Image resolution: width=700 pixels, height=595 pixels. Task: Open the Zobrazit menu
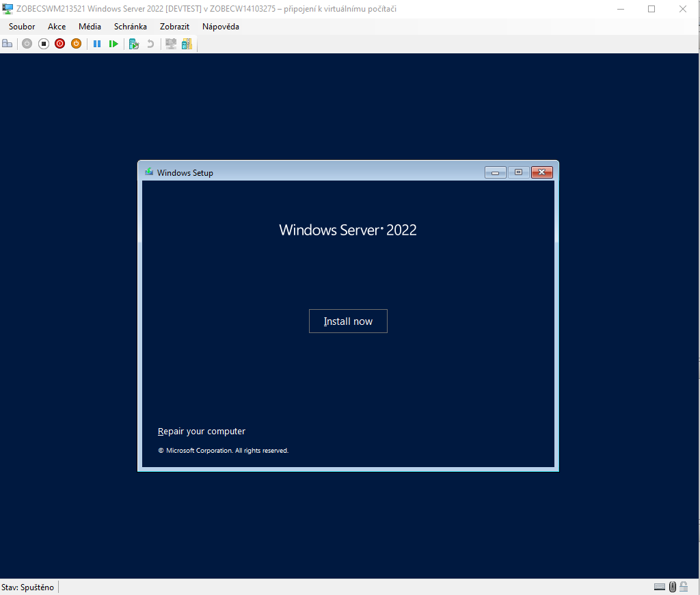tap(174, 27)
